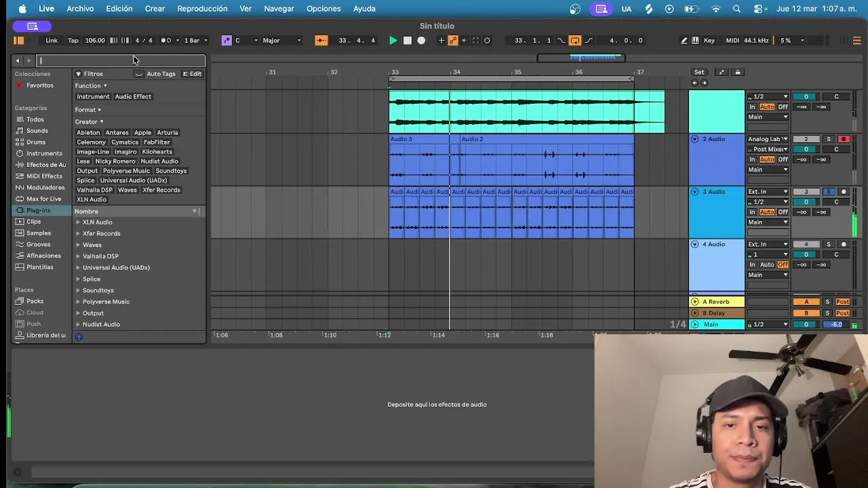Click the browser history back arrow
Screen dimensions: 868x488
click(x=18, y=60)
